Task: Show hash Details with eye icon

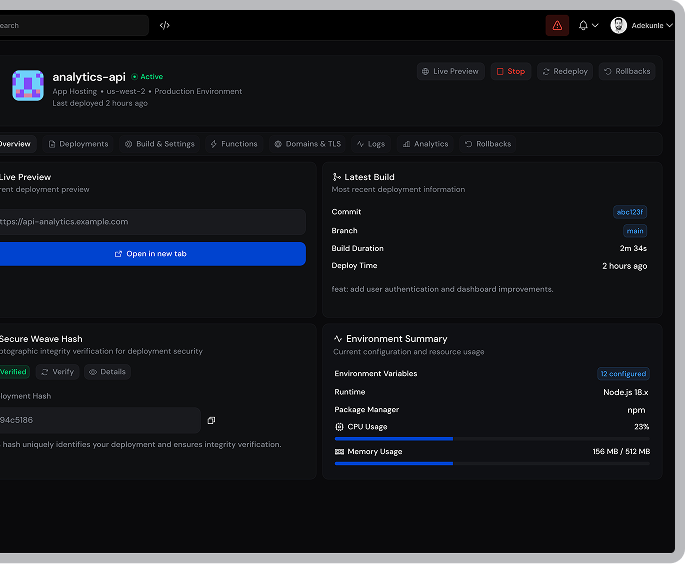Action: coord(107,372)
